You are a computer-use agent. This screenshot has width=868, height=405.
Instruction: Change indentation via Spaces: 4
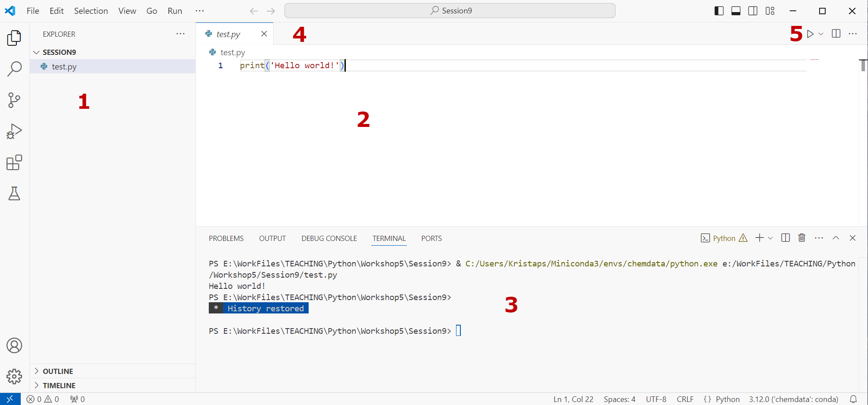619,399
